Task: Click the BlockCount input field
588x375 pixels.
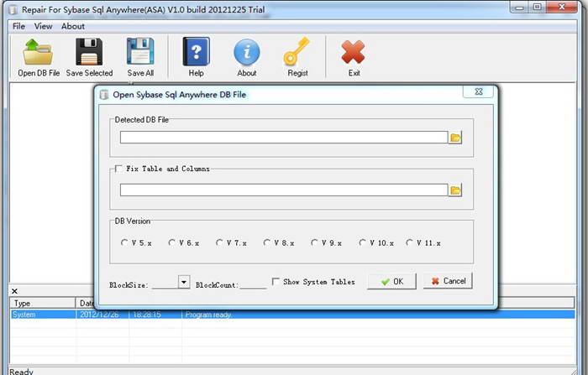Action: pos(253,284)
